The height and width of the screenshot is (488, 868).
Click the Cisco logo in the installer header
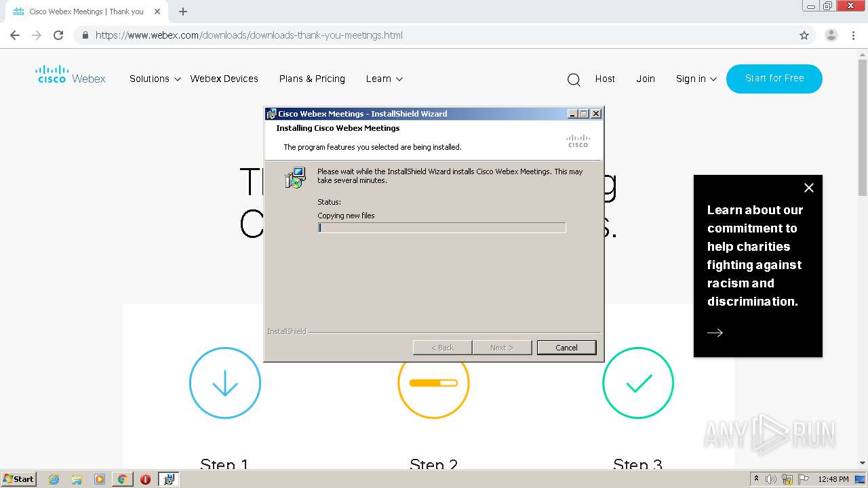[x=578, y=140]
